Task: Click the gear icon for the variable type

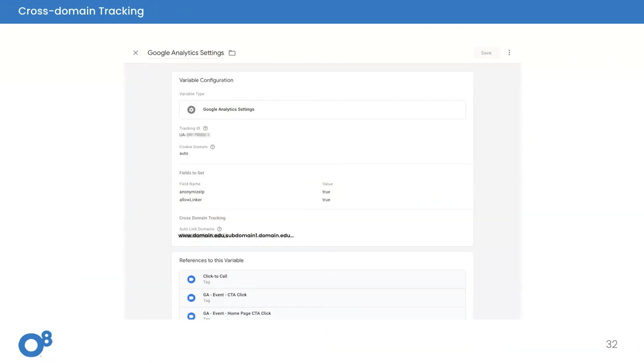Action: (192, 109)
